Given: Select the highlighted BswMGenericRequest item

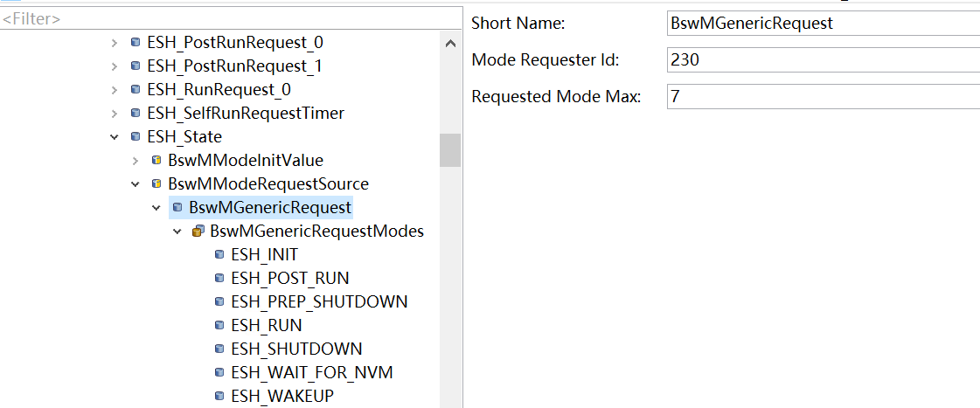Looking at the screenshot, I should click(x=270, y=207).
